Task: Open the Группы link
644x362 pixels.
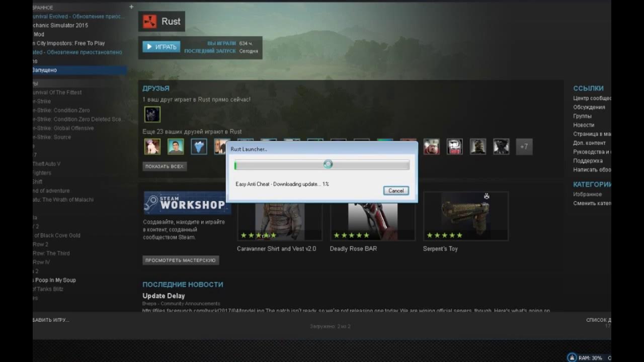Action: [x=583, y=116]
